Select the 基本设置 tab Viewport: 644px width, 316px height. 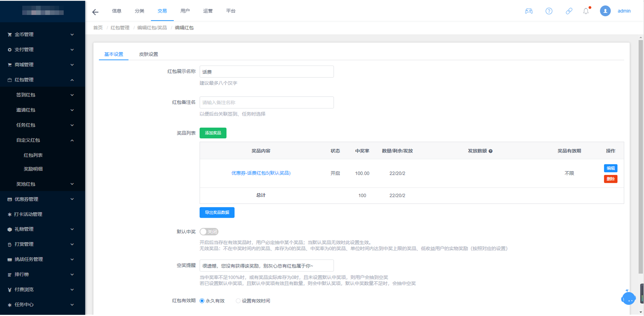114,54
